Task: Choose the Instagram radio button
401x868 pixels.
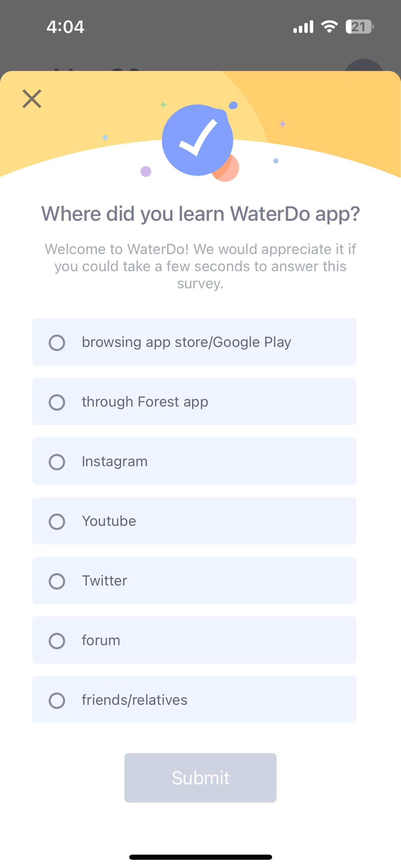Action: click(x=57, y=462)
